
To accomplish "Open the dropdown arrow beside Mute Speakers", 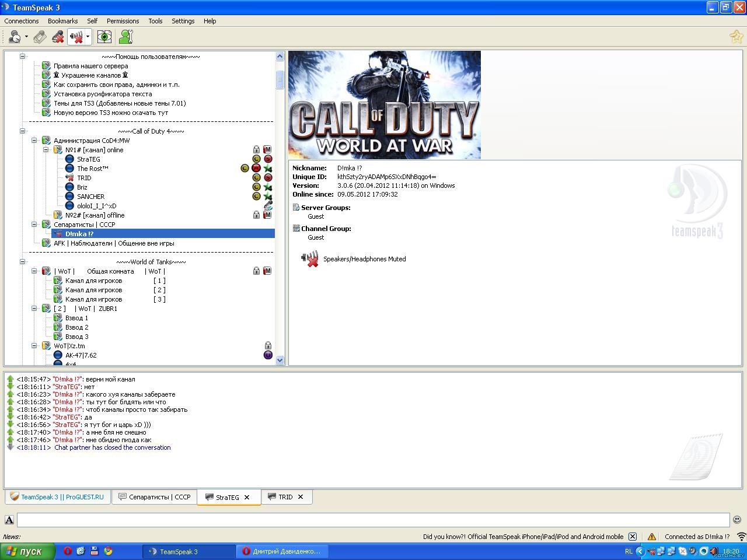I will [88, 37].
